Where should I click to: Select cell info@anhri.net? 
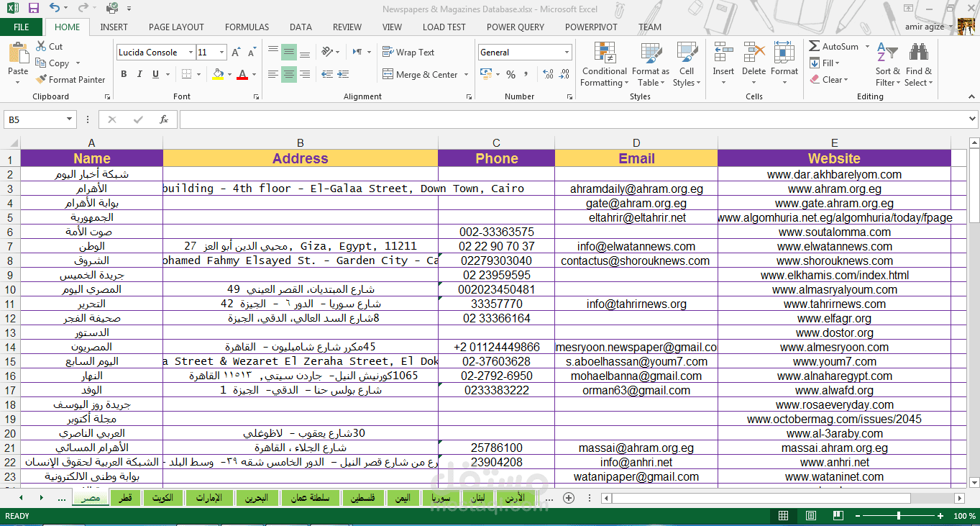click(x=636, y=462)
